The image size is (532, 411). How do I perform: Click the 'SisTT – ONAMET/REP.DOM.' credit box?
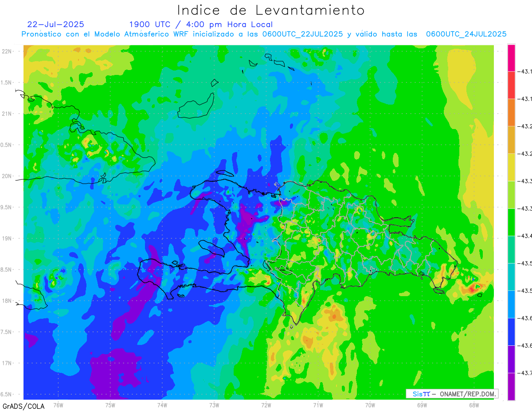(x=452, y=394)
